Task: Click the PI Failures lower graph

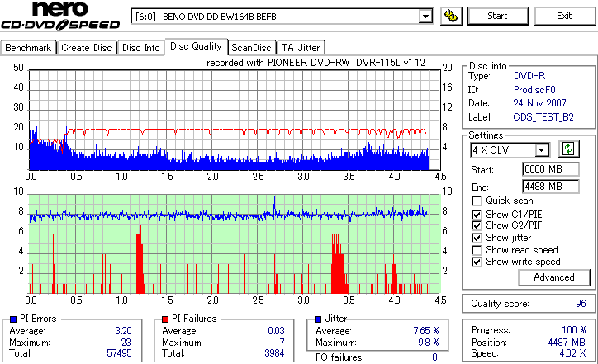Action: pos(235,244)
